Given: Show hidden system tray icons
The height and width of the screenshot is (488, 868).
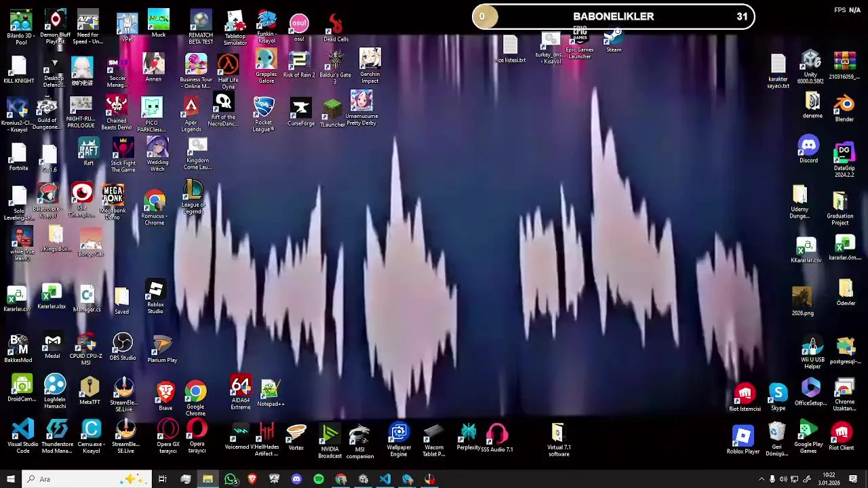Looking at the screenshot, I should [x=761, y=479].
